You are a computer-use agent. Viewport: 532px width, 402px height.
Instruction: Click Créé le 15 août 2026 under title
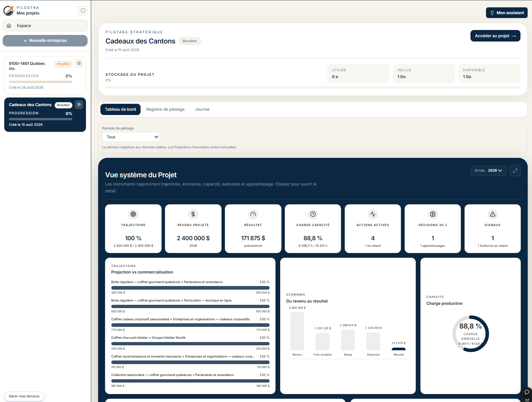point(122,50)
